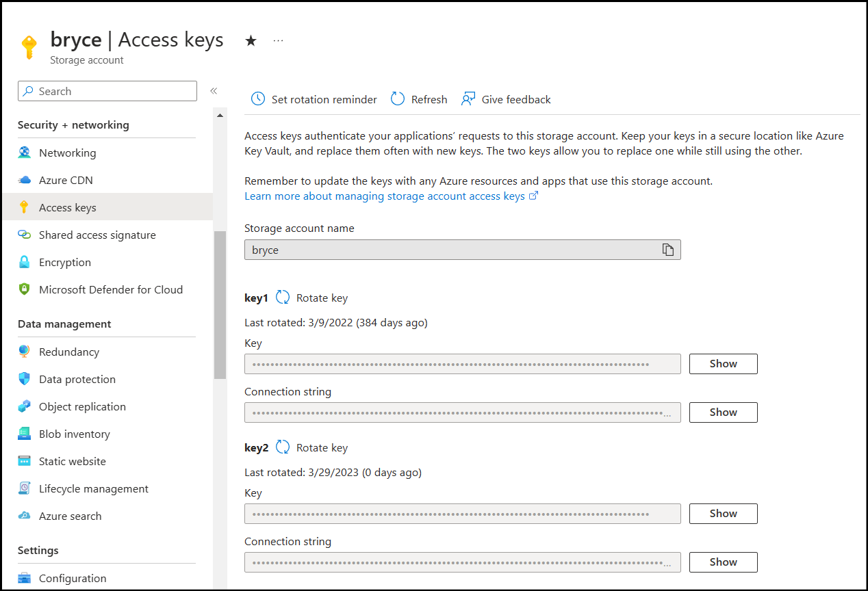This screenshot has height=591, width=868.
Task: Click the sidebar scrollbar thumb
Action: click(x=220, y=305)
